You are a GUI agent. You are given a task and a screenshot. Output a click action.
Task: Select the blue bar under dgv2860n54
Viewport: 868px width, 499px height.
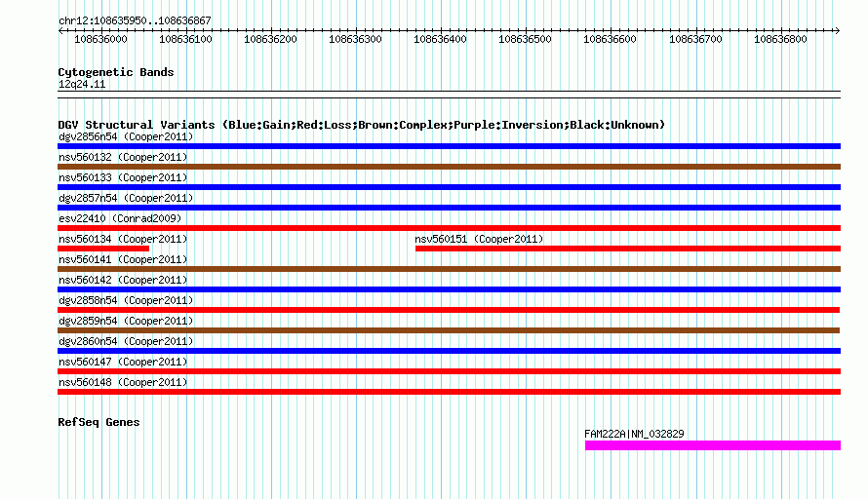pos(449,351)
